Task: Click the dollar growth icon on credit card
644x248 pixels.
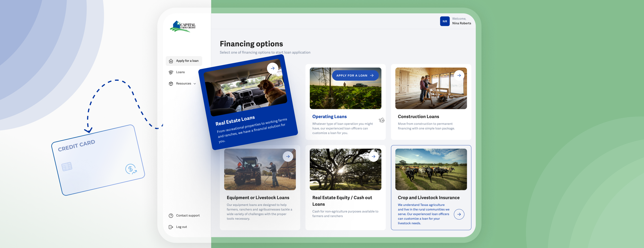Action: click(x=131, y=169)
